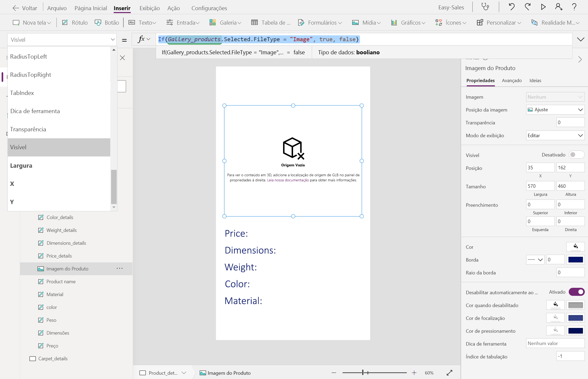Open the Formulários dropdown
Viewport: 588px width, 379px height.
(x=320, y=23)
